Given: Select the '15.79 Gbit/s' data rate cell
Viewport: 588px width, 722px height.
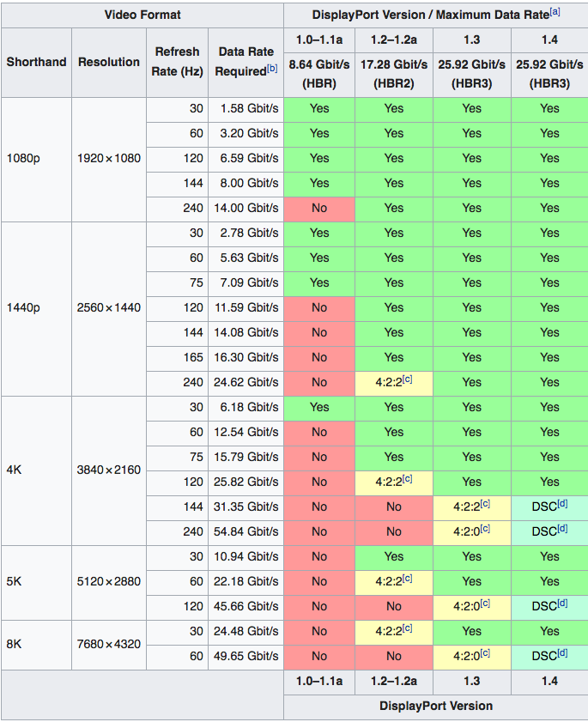Looking at the screenshot, I should [x=246, y=458].
